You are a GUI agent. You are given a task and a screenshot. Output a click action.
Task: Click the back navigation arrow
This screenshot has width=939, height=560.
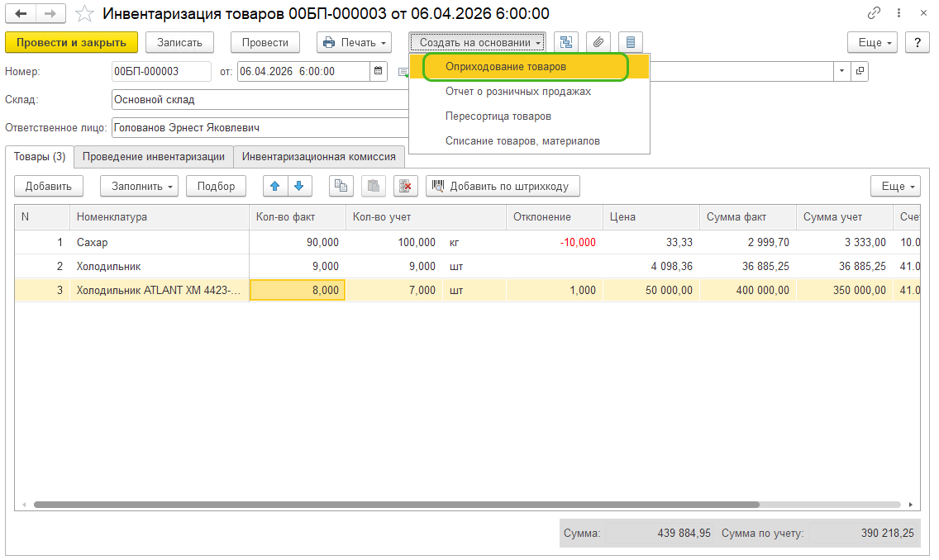(x=21, y=14)
